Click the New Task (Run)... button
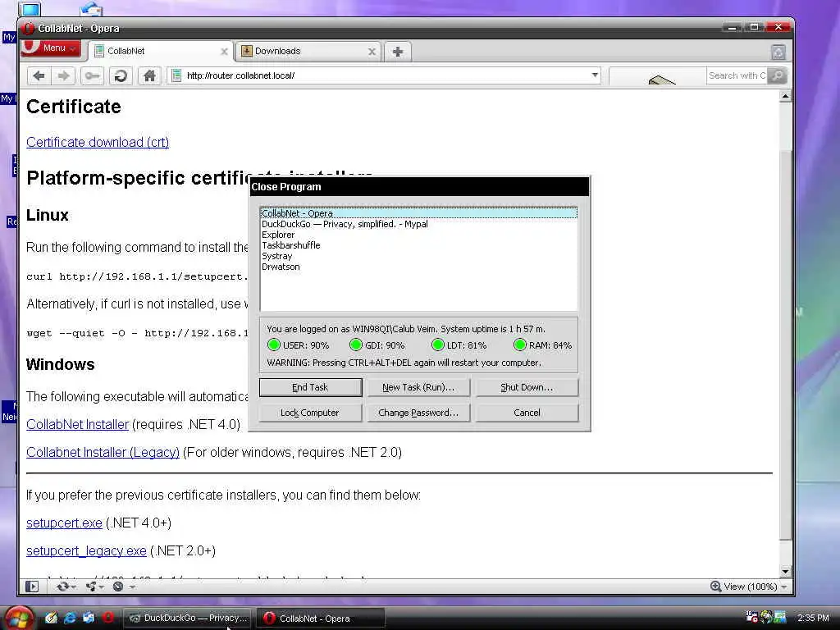Image resolution: width=840 pixels, height=630 pixels. (x=418, y=387)
